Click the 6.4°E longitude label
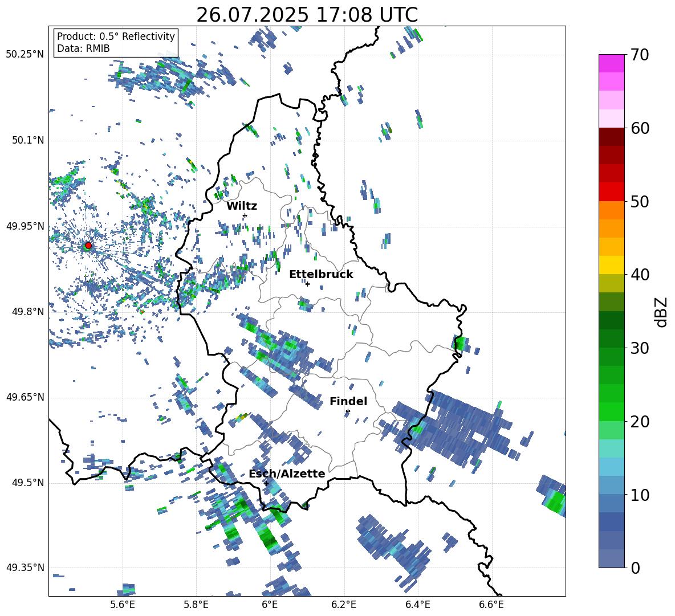The height and width of the screenshot is (616, 675). pos(417,605)
